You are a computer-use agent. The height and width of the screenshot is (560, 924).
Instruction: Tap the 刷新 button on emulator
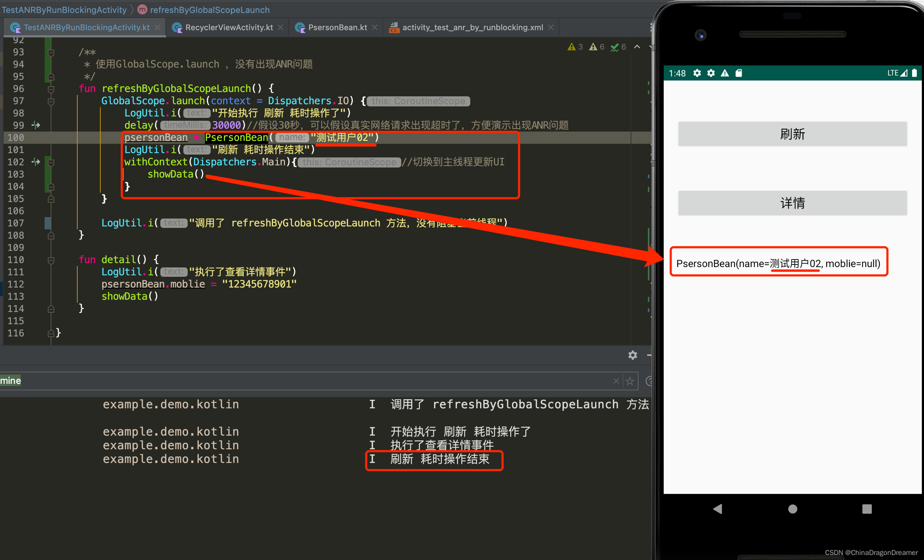pyautogui.click(x=792, y=134)
